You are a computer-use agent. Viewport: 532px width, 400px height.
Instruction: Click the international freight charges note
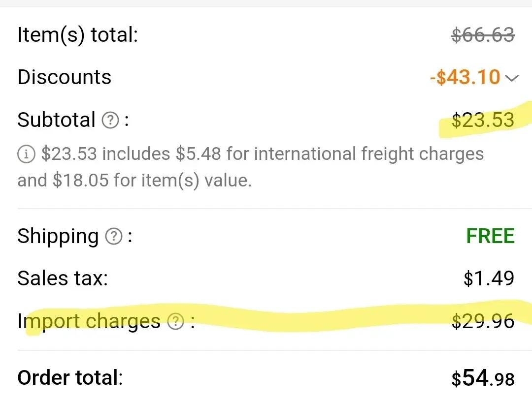(250, 166)
